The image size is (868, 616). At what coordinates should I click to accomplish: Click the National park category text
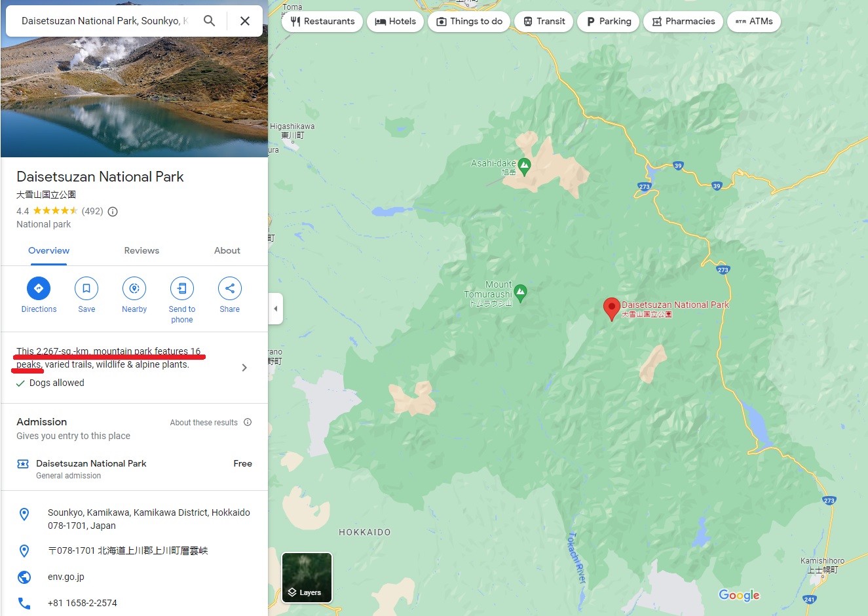coord(43,224)
